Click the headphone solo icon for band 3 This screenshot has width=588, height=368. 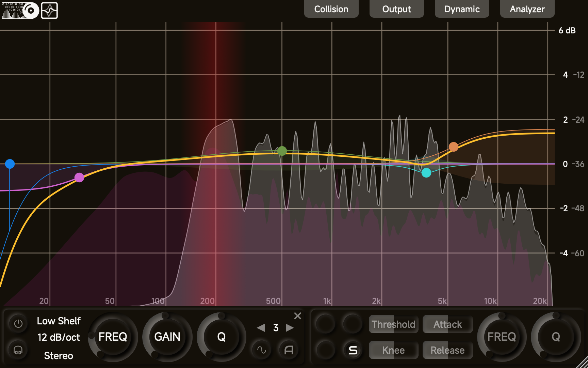(18, 350)
